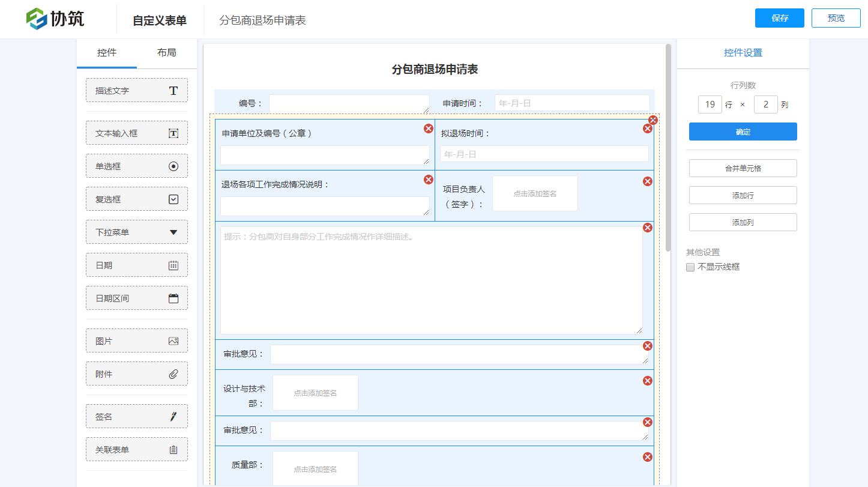Select the 图片 image control

(137, 341)
